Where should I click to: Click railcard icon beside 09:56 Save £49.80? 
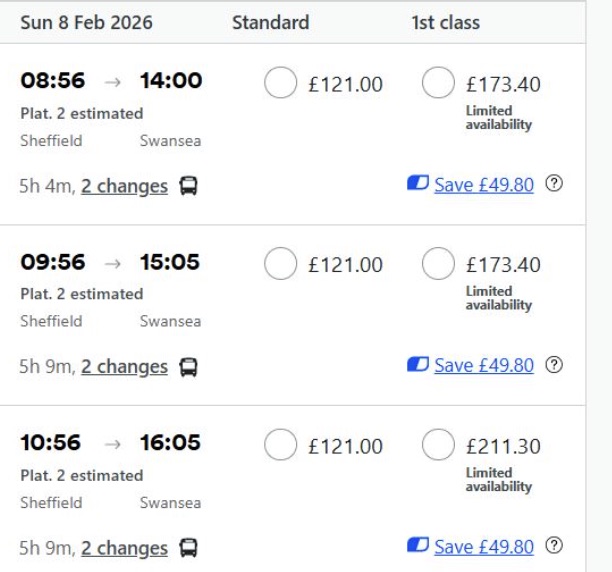coord(418,365)
